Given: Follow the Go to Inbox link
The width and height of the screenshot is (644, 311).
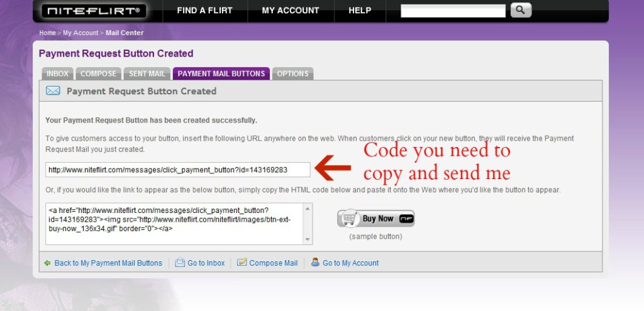Looking at the screenshot, I should 206,263.
